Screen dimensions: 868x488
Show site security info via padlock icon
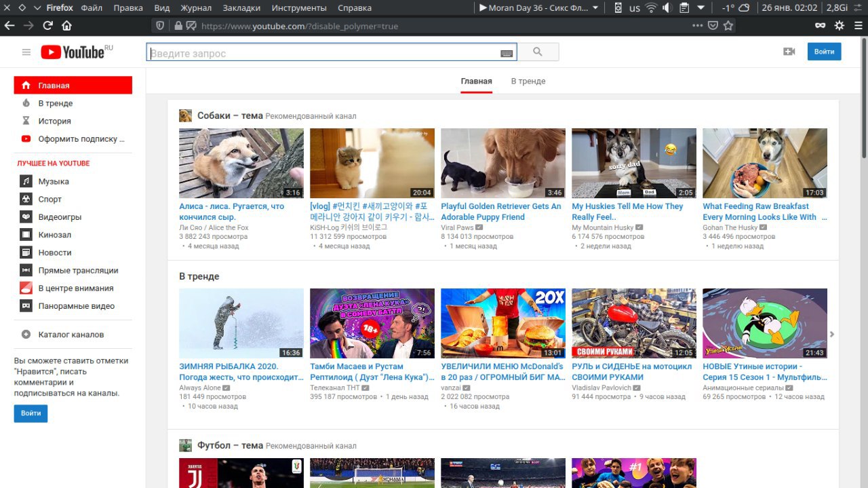coord(178,26)
